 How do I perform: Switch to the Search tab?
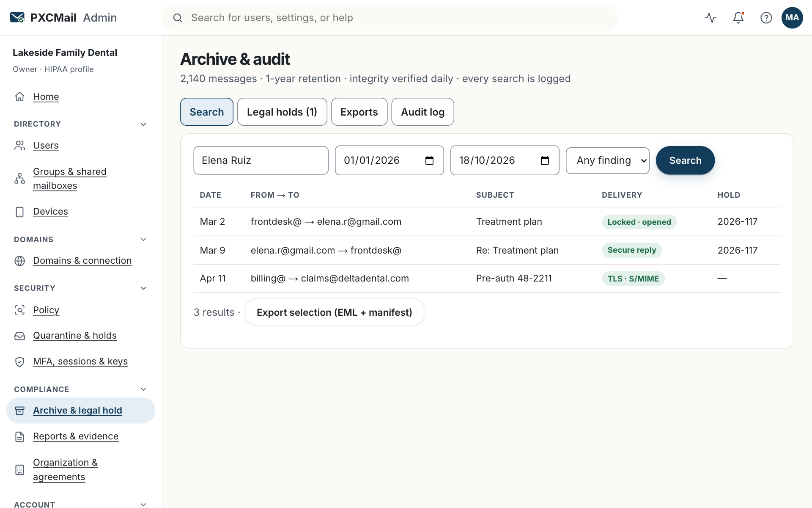coord(207,112)
